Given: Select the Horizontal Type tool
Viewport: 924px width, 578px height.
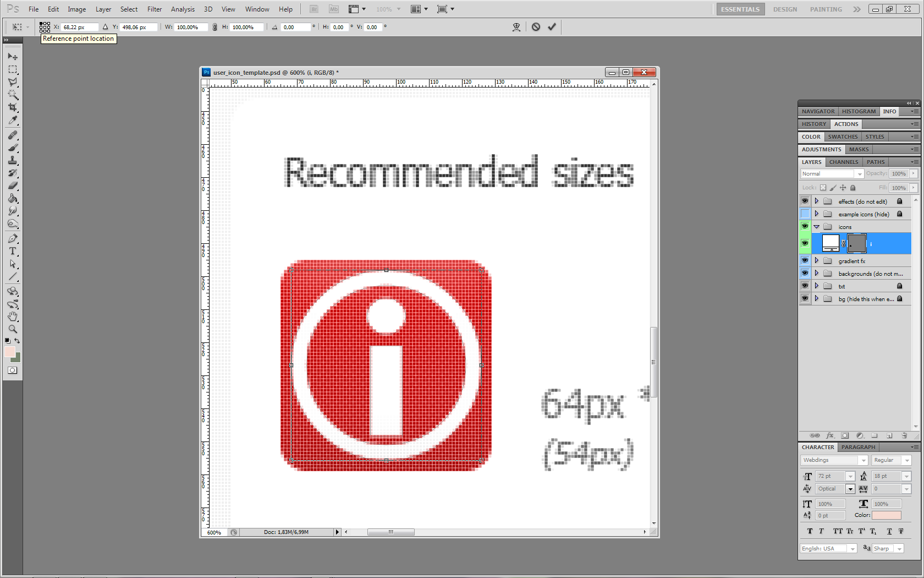Looking at the screenshot, I should [x=13, y=251].
